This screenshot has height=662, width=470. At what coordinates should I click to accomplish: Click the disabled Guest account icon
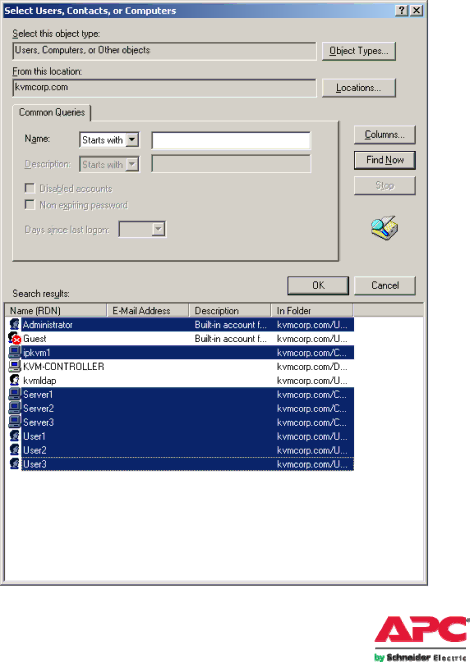(x=14, y=338)
